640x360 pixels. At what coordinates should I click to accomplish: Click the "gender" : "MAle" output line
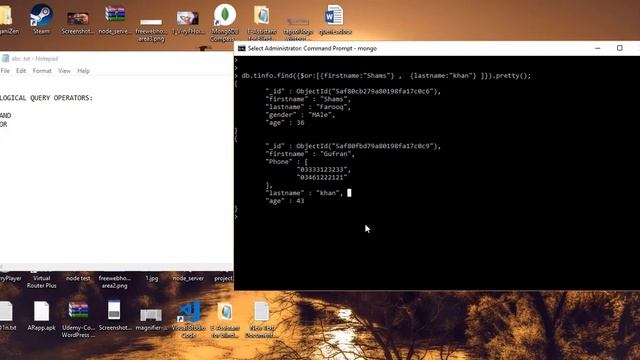tap(300, 115)
